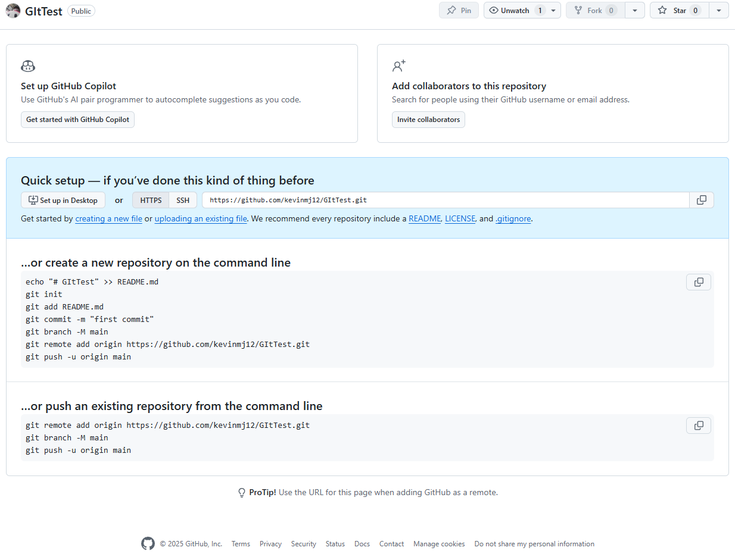
Task: Open the footer Privacy link
Action: pos(270,544)
